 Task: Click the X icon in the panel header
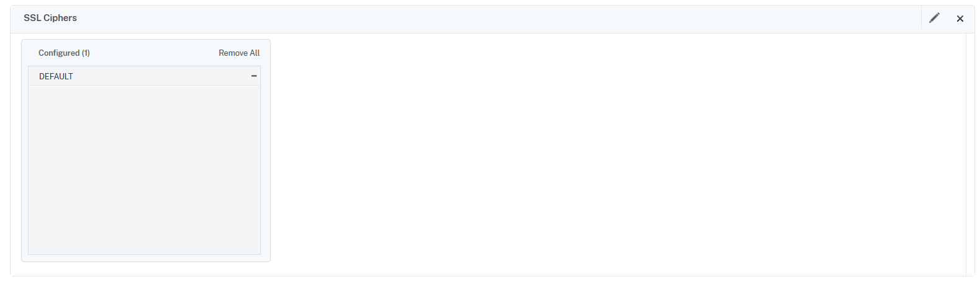click(x=960, y=19)
